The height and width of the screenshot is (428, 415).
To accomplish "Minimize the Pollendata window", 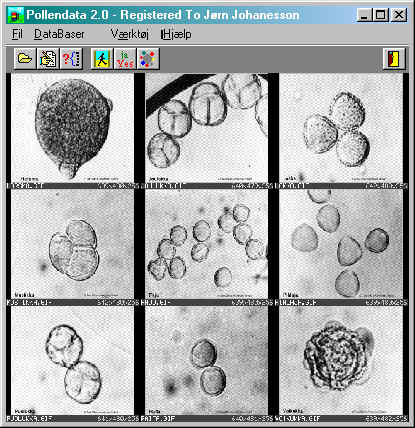I will 364,15.
